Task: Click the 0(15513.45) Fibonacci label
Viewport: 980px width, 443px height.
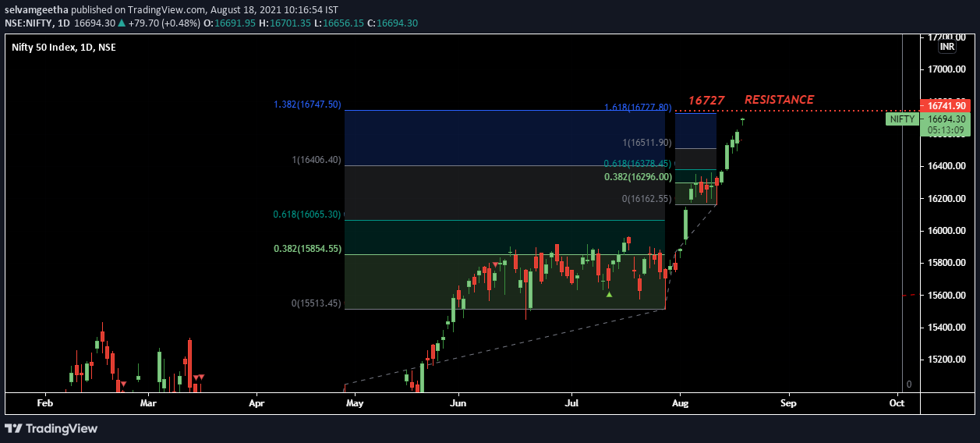Action: click(x=317, y=303)
